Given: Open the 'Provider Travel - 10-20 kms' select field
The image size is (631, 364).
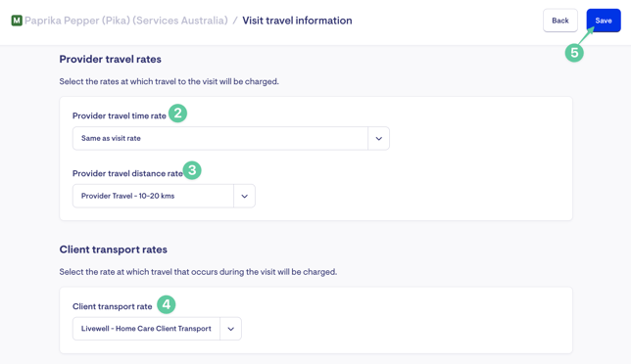Looking at the screenshot, I should click(164, 196).
